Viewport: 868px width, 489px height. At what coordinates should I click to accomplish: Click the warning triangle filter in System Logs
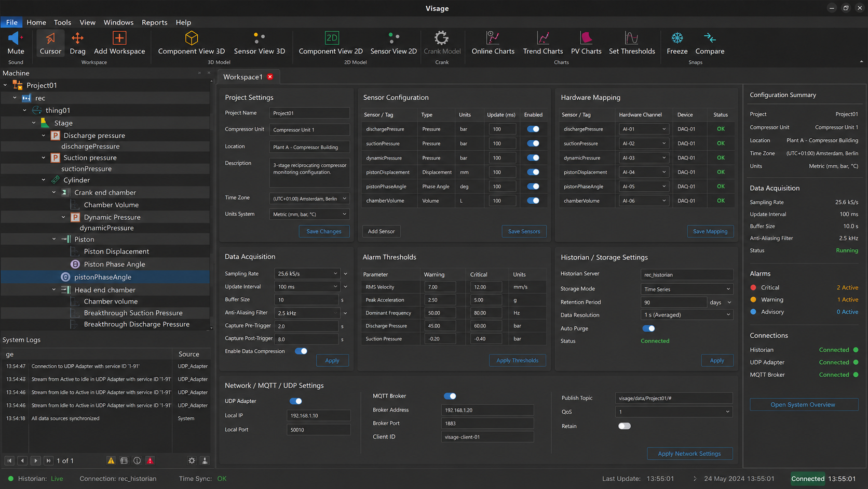tap(111, 460)
